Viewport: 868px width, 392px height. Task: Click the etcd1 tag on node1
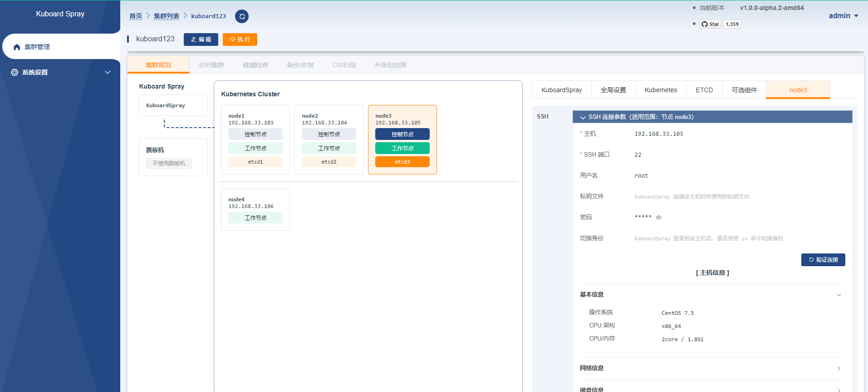coord(255,162)
